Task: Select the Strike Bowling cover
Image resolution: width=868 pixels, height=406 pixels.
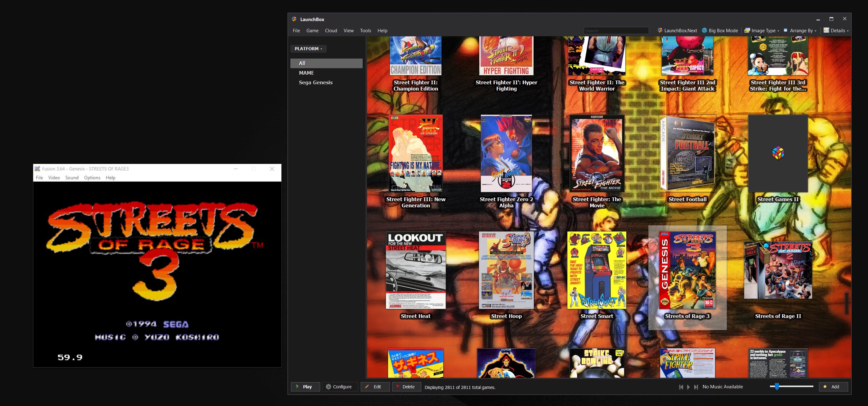Action: [597, 363]
